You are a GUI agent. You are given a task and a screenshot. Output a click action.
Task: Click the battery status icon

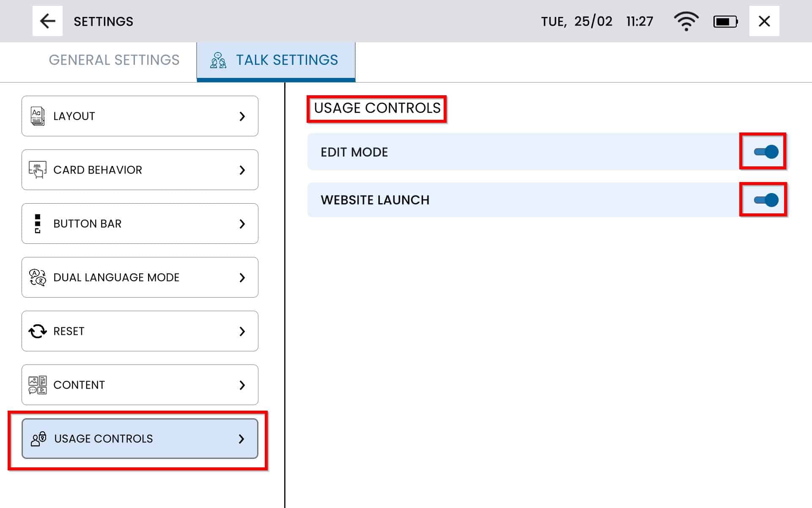(725, 21)
